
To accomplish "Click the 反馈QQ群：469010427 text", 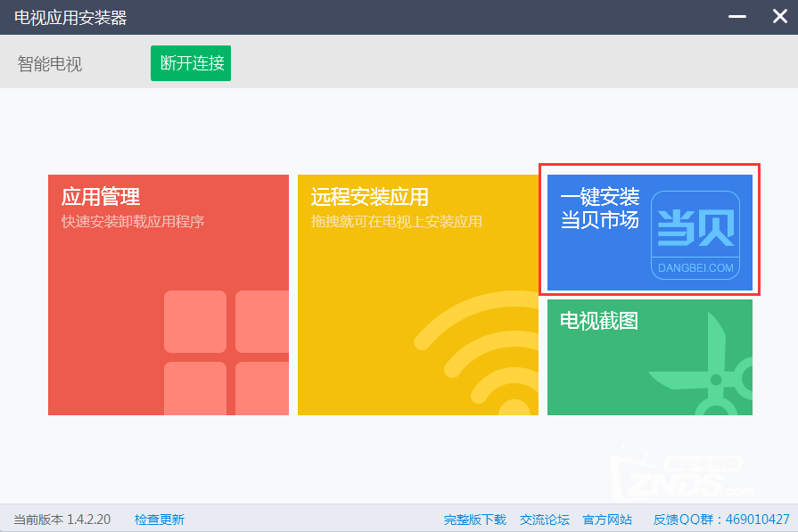I will coord(721,520).
